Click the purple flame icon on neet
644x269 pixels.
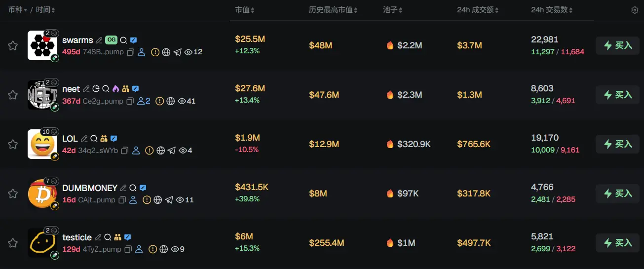[116, 89]
